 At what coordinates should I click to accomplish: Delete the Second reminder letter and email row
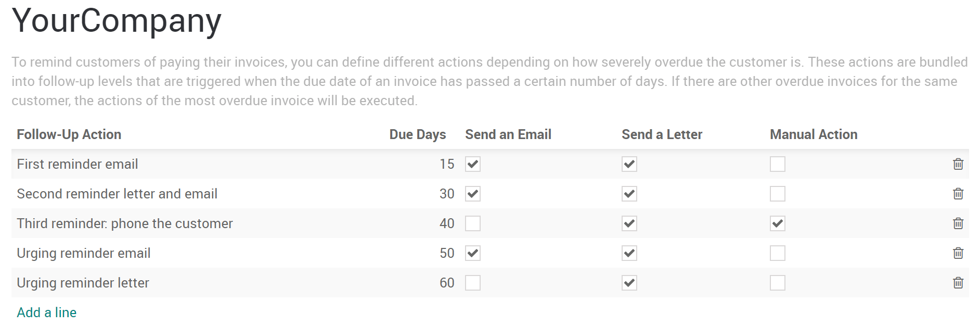(958, 194)
